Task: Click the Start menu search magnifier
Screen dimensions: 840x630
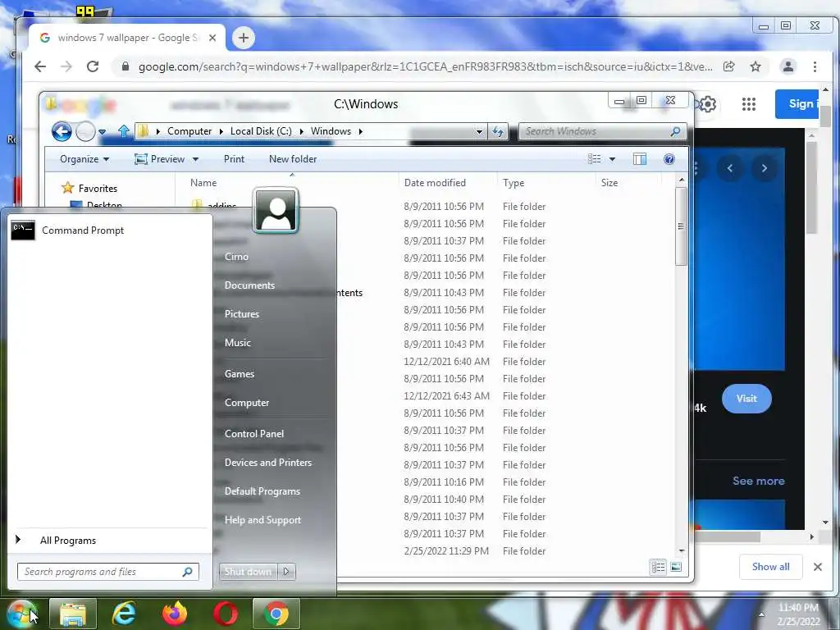Action: coord(188,572)
